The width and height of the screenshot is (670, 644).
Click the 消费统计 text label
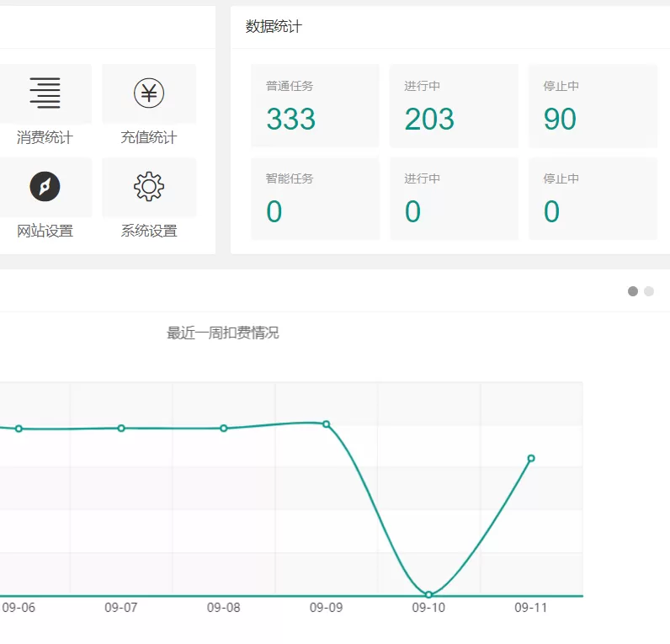pos(45,138)
